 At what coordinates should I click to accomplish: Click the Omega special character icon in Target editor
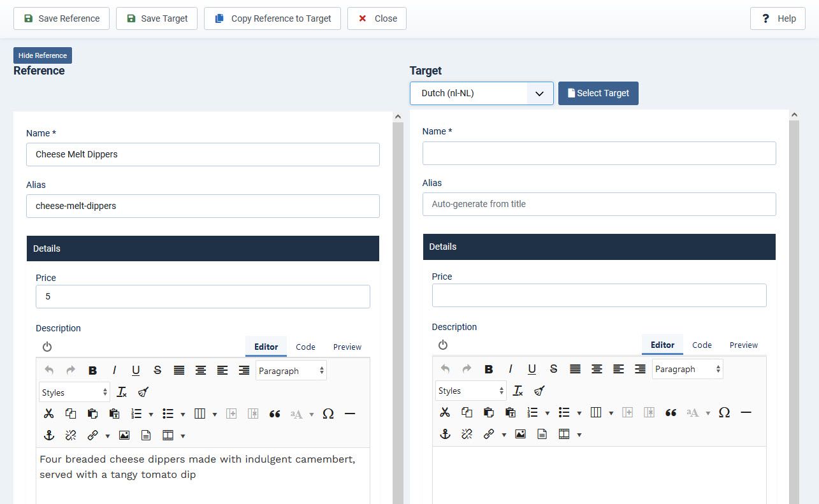(x=724, y=412)
